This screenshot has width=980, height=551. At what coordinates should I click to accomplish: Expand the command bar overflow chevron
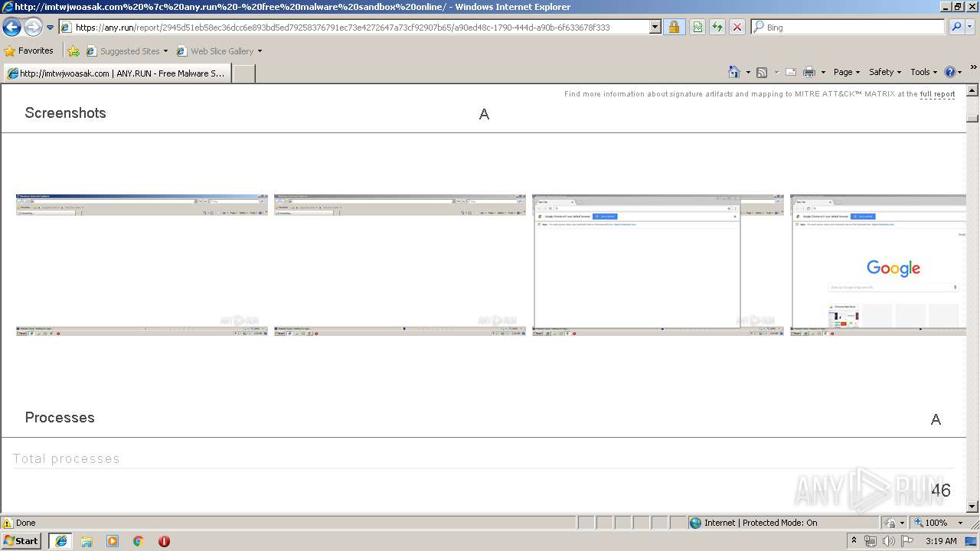coord(974,67)
